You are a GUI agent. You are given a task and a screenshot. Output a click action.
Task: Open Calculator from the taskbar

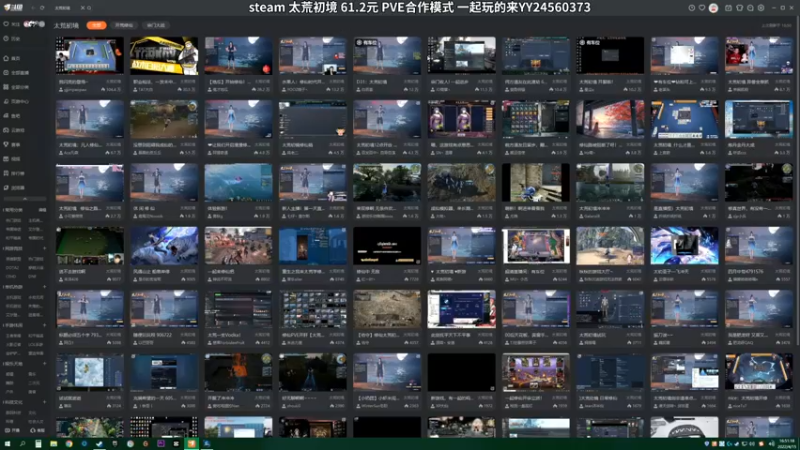[38, 444]
